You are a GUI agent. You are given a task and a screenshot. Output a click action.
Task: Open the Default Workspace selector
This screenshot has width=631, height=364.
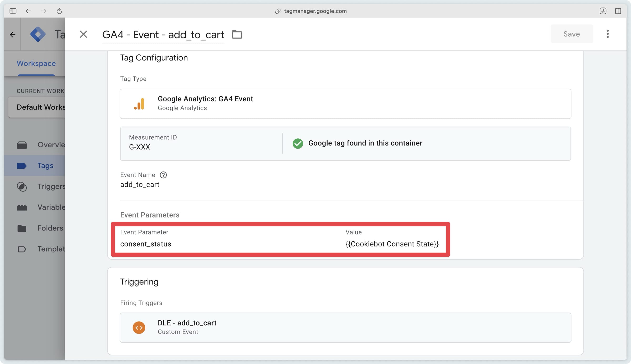point(37,107)
